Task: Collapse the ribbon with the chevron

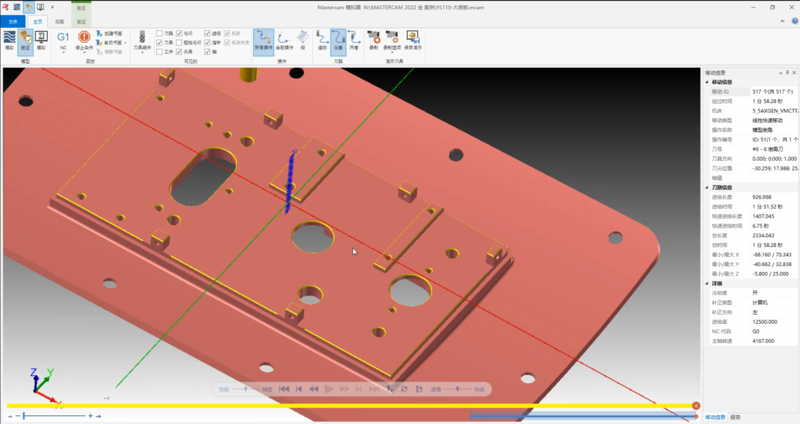Action: (x=782, y=21)
